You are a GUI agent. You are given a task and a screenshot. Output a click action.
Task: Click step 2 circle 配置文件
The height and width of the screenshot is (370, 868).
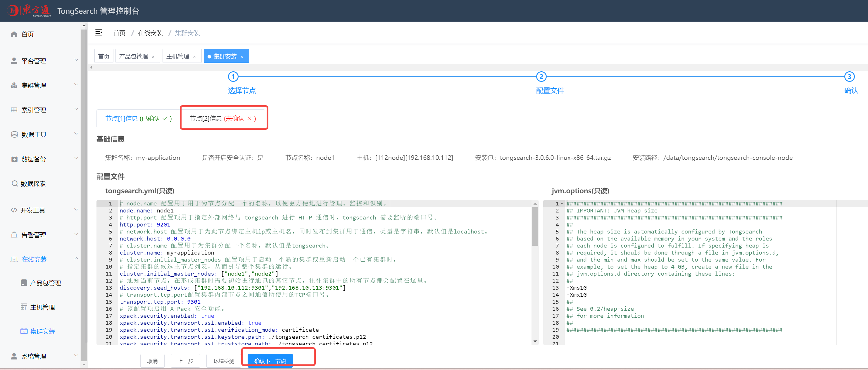(x=541, y=77)
